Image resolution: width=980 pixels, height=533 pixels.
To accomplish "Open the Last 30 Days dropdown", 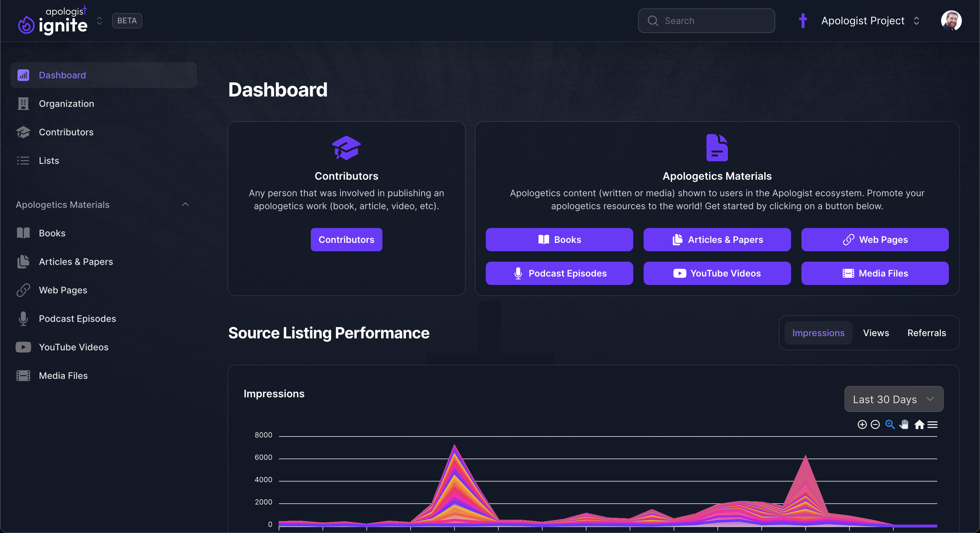I will pos(893,399).
